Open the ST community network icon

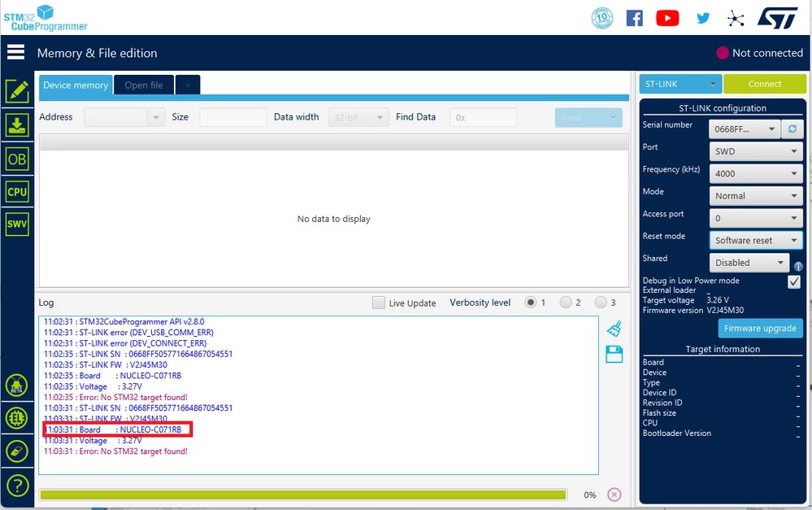point(736,20)
